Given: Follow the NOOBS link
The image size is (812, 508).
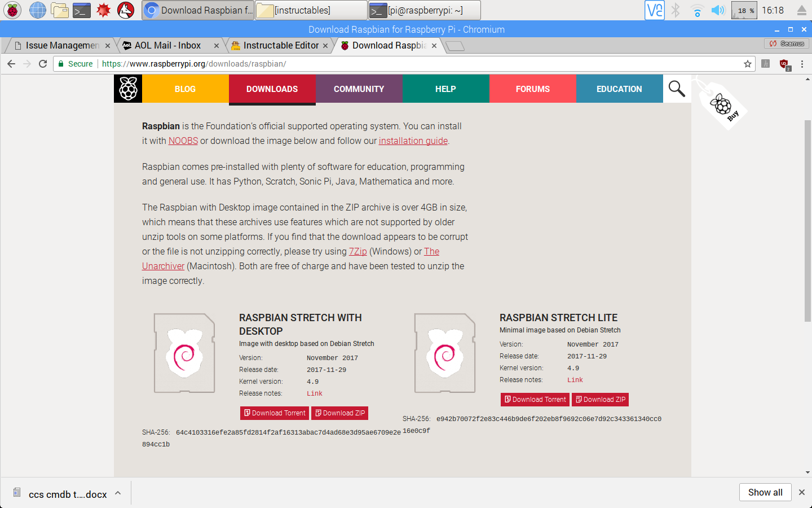Looking at the screenshot, I should (183, 141).
